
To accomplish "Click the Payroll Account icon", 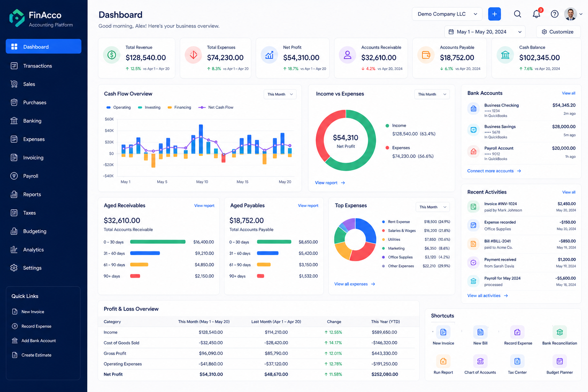I will pyautogui.click(x=474, y=152).
